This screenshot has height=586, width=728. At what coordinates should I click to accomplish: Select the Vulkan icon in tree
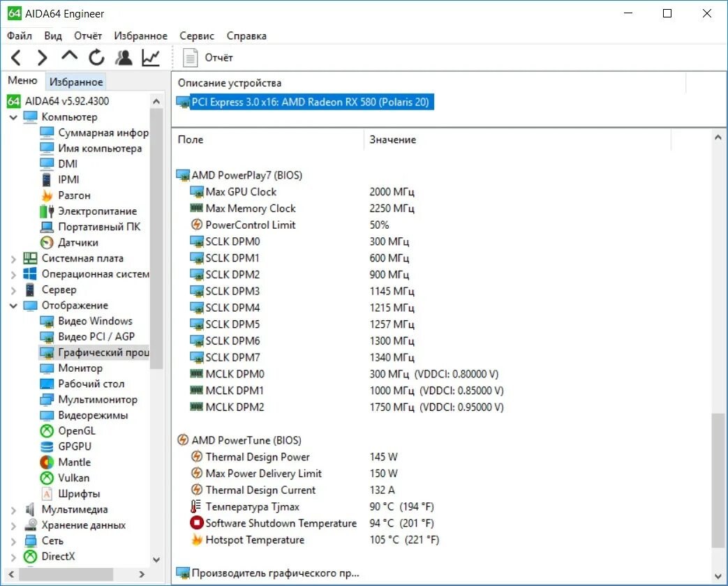(x=47, y=477)
